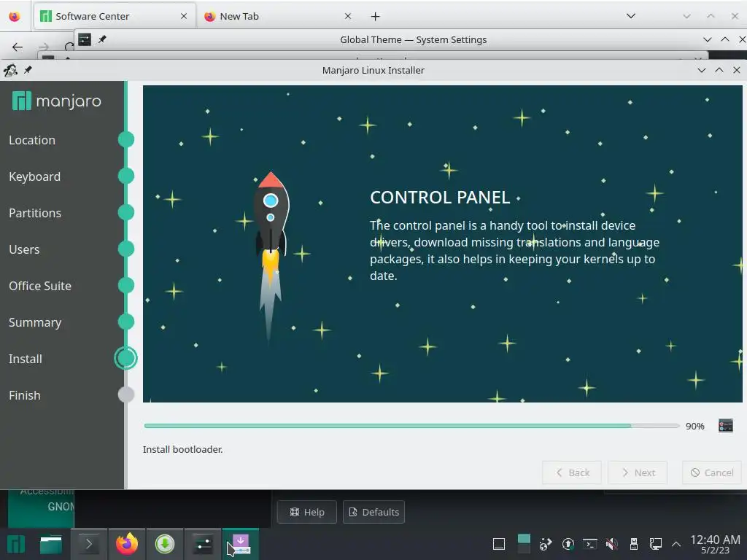Go back in Firefox browser
747x560 pixels.
tap(18, 47)
